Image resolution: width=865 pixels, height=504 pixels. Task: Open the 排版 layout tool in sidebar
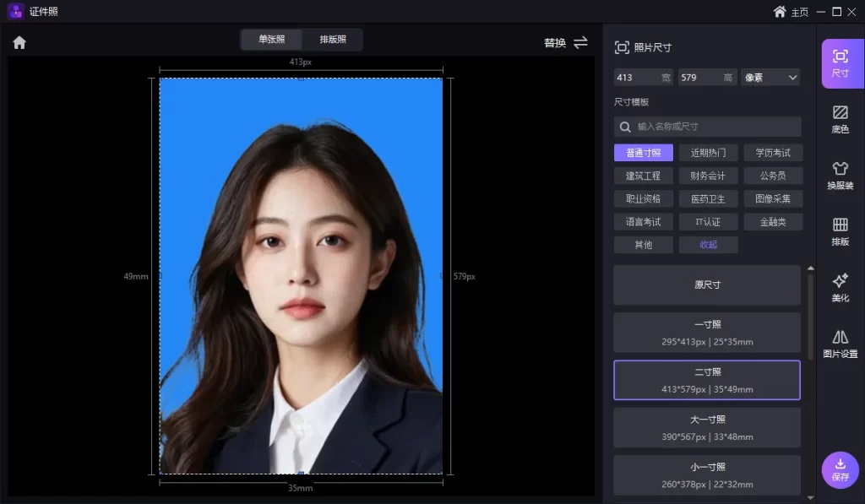tap(840, 231)
